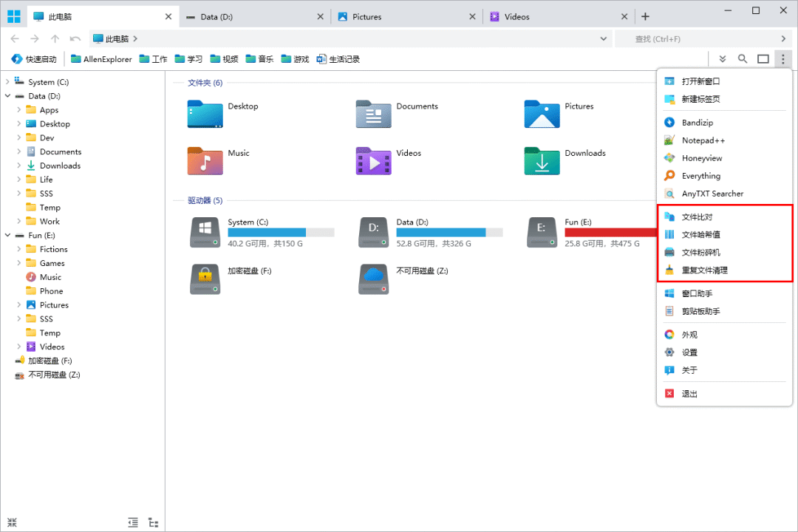The image size is (798, 532).
Task: Click 退出 to exit the application
Action: point(688,393)
